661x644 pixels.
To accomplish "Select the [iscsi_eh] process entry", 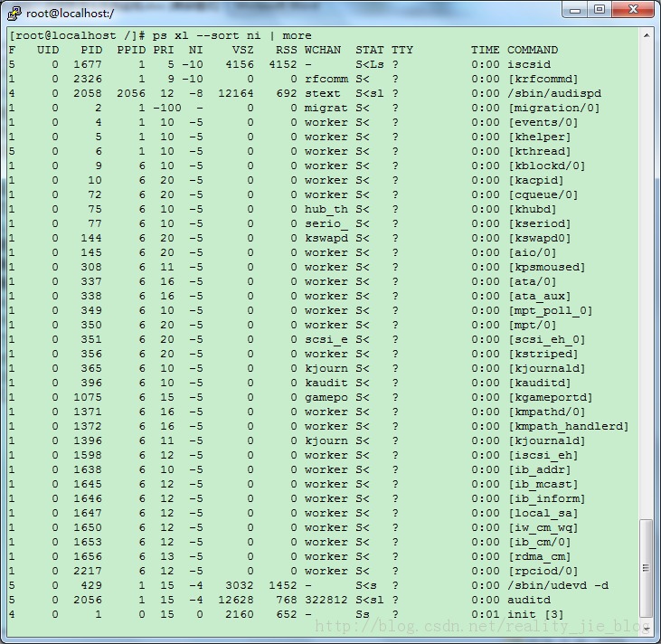I will click(543, 456).
